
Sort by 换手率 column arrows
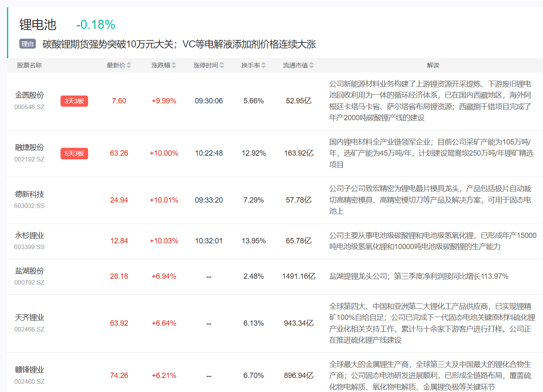263,65
